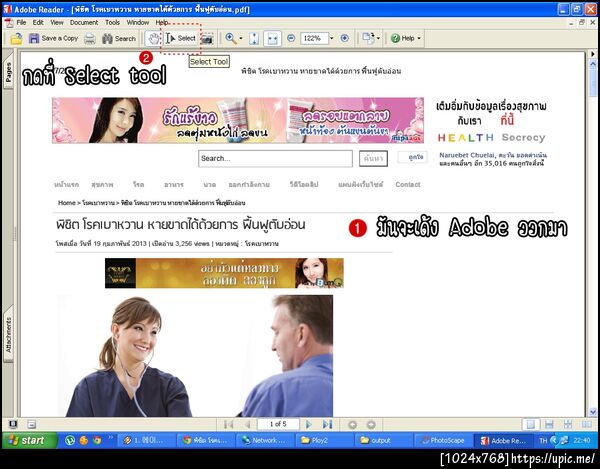The image size is (600, 469).
Task: Click the Contact navigation item
Action: point(408,184)
